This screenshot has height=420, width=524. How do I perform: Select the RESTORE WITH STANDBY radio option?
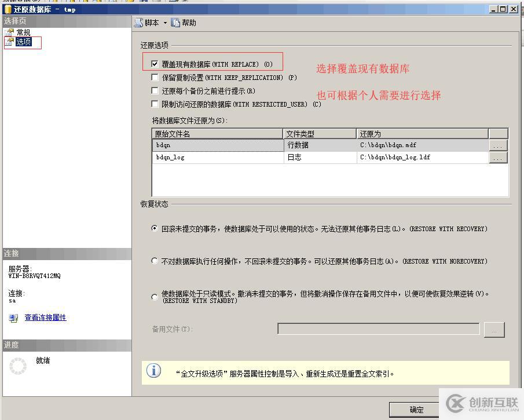[154, 297]
